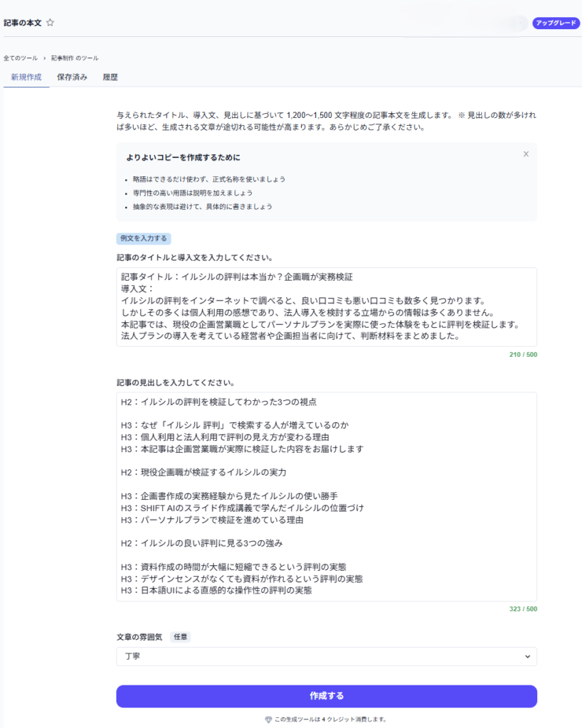Click the line H2：イルシルの良い評判に見る3つの強み

pos(201,542)
